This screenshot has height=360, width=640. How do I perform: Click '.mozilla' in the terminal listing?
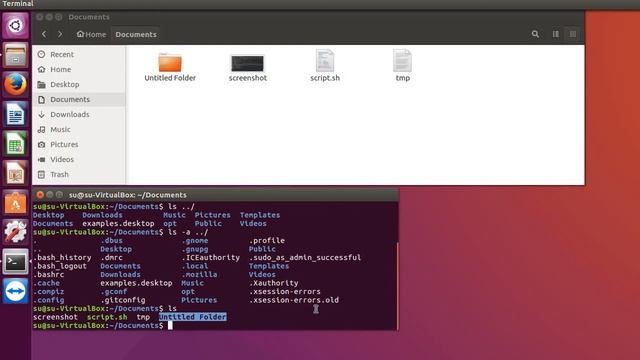[199, 274]
